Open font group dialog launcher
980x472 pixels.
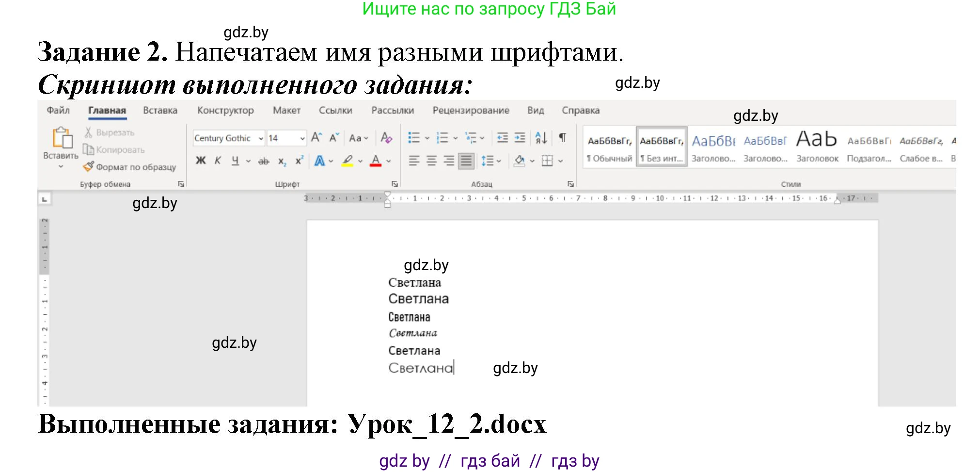pyautogui.click(x=395, y=184)
